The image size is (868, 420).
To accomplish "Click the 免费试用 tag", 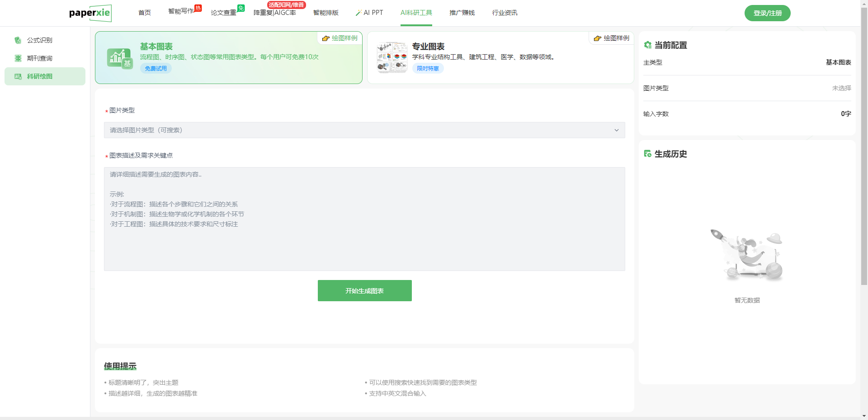I will (x=156, y=69).
